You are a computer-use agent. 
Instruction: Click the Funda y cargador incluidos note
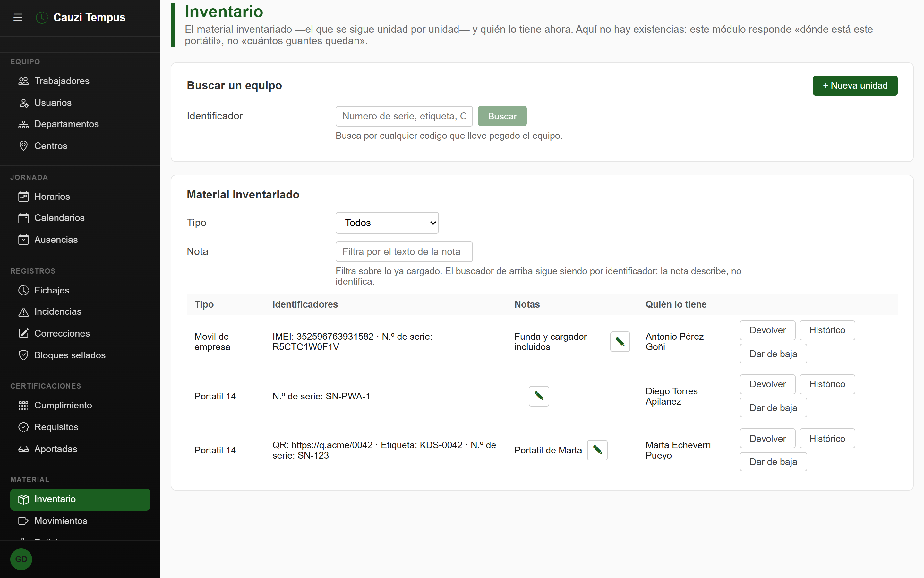pos(550,342)
